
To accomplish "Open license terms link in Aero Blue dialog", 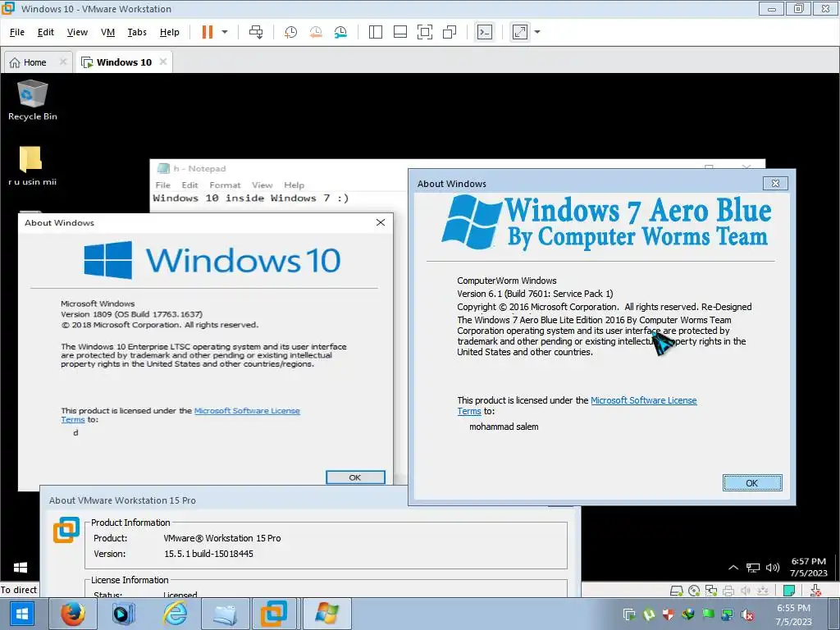I will (643, 400).
